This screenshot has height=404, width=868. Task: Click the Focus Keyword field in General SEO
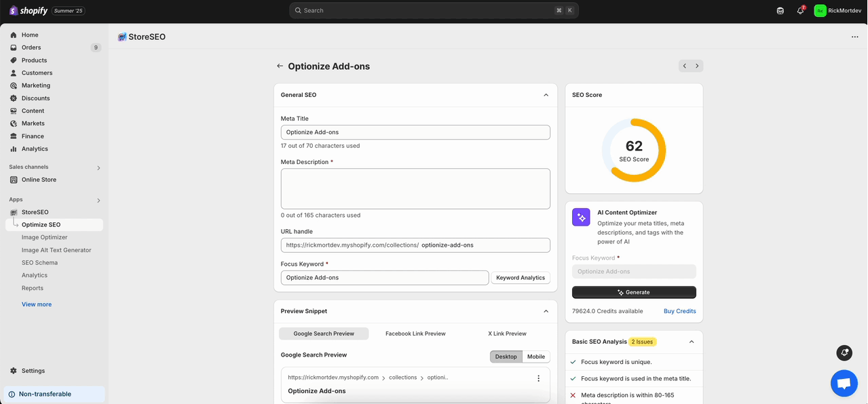click(x=385, y=278)
